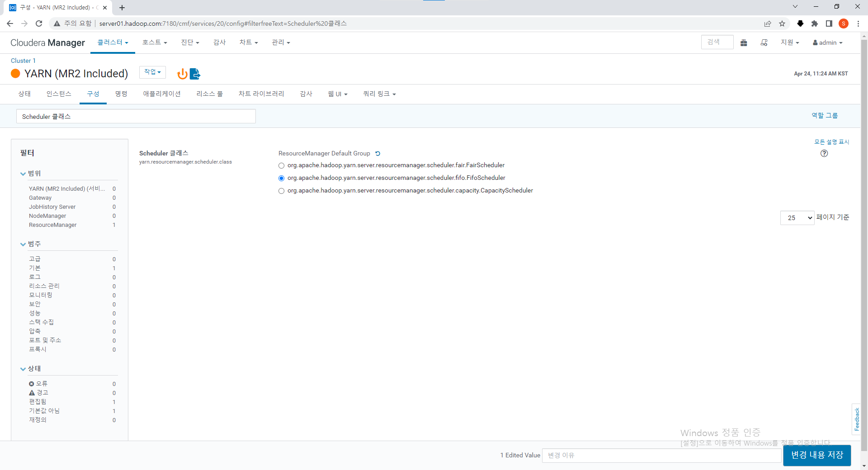Bookmark this page with star icon
The width and height of the screenshot is (868, 470).
782,23
